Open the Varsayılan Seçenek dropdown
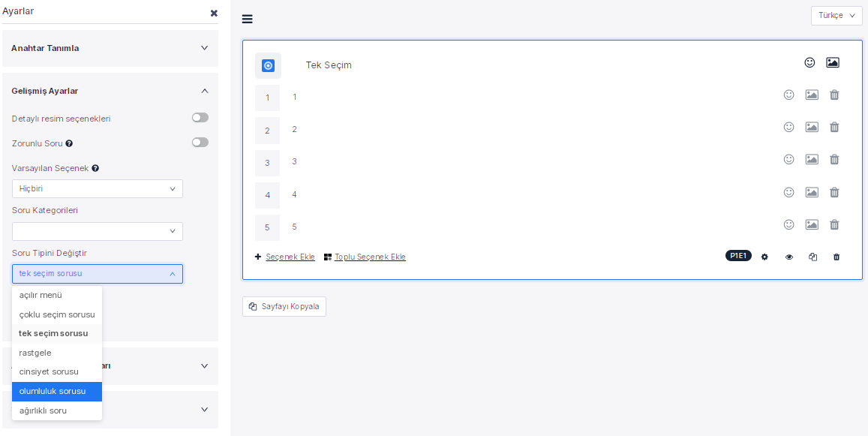 click(98, 189)
